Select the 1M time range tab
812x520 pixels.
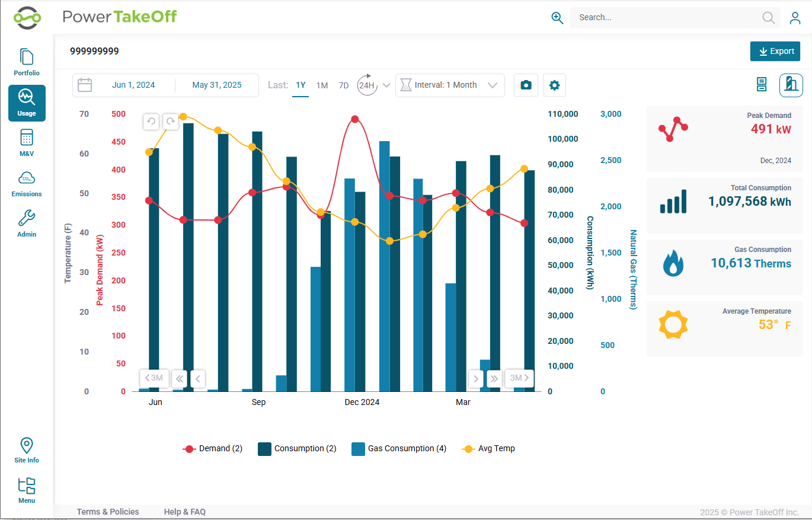tap(322, 85)
